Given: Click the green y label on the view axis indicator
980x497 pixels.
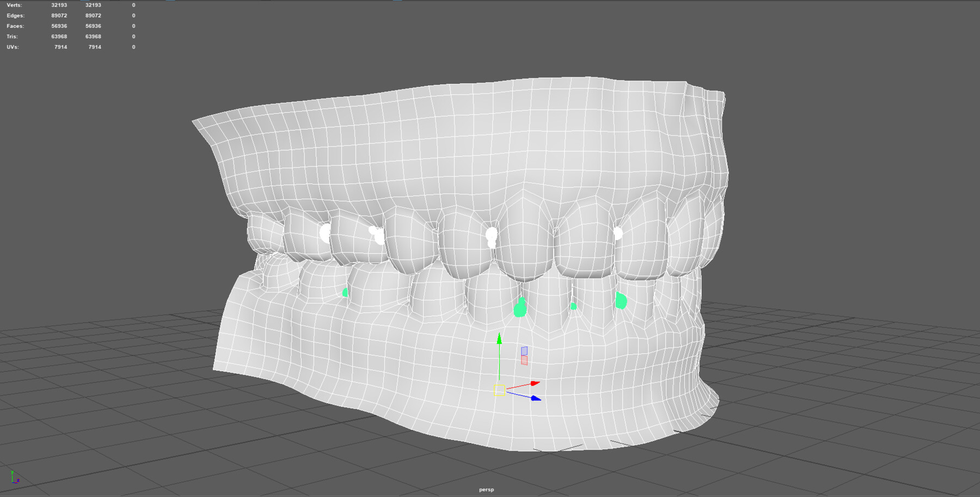Looking at the screenshot, I should [12, 472].
